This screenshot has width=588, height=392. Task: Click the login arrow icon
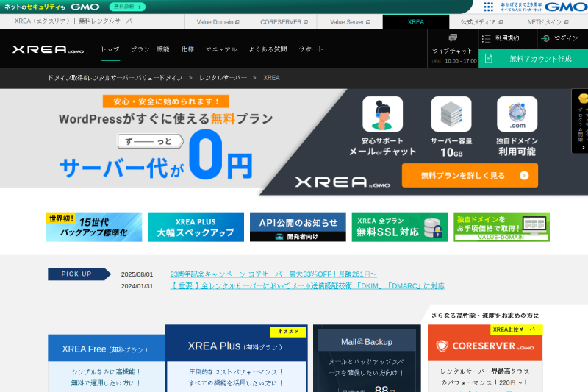point(545,38)
